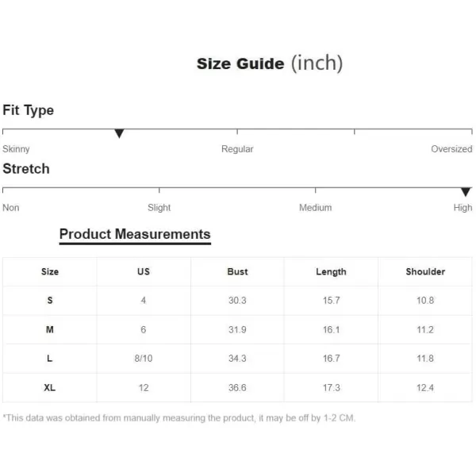Select the Skinny fit label
This screenshot has width=476, height=476.
point(16,149)
